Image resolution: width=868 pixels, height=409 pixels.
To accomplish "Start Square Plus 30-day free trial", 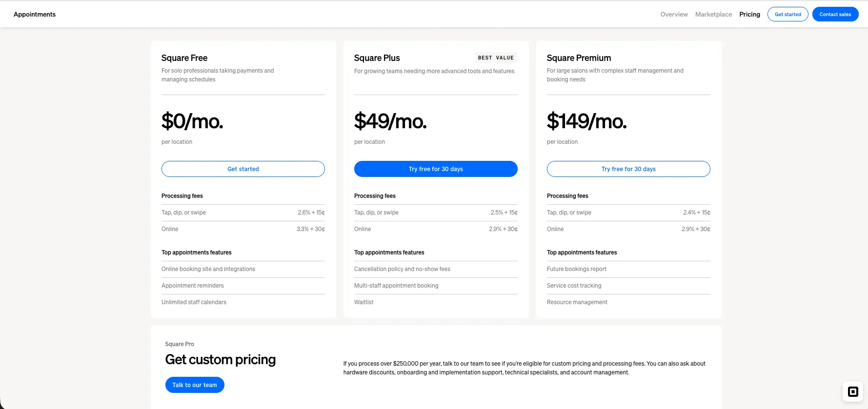I will (x=436, y=169).
